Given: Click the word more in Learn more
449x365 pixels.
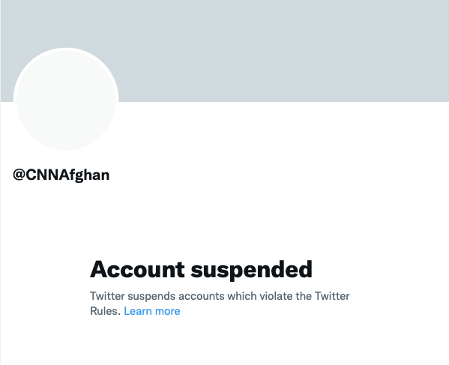Looking at the screenshot, I should click(168, 311).
